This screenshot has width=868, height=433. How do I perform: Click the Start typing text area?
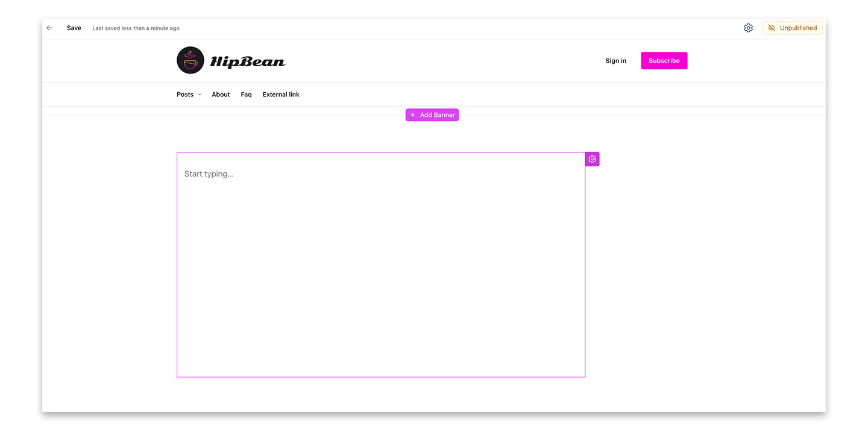point(209,173)
